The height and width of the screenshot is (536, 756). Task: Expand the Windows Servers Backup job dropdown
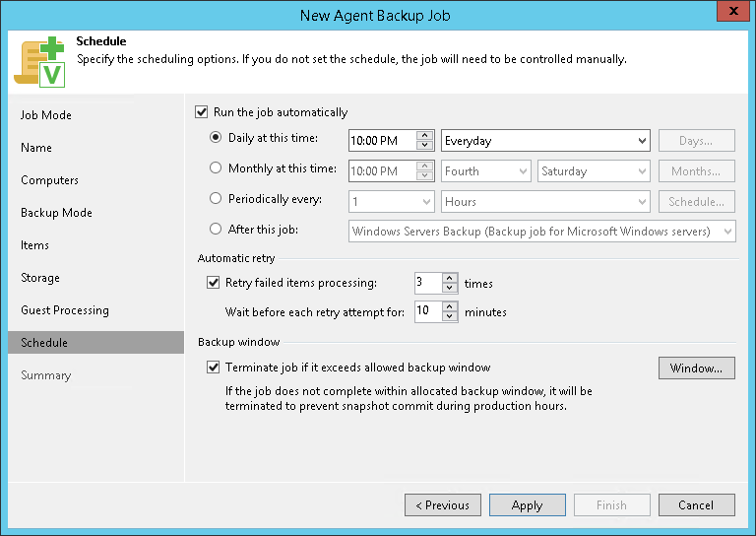click(542, 232)
